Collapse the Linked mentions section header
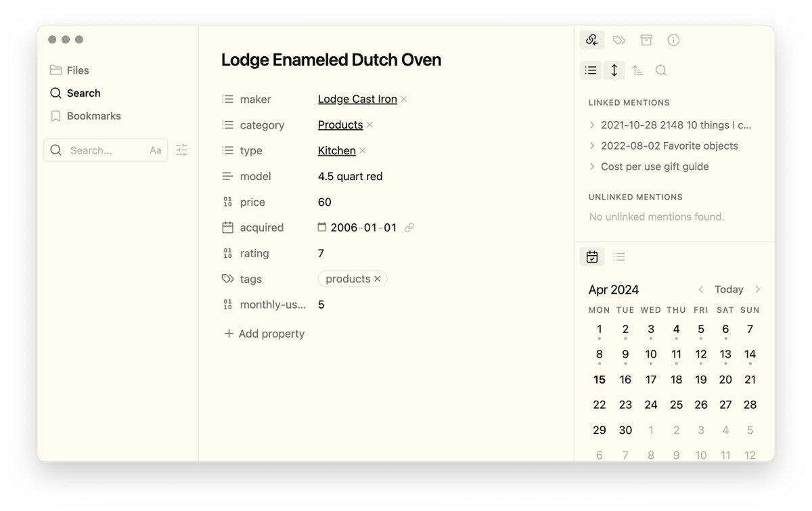 coord(629,103)
